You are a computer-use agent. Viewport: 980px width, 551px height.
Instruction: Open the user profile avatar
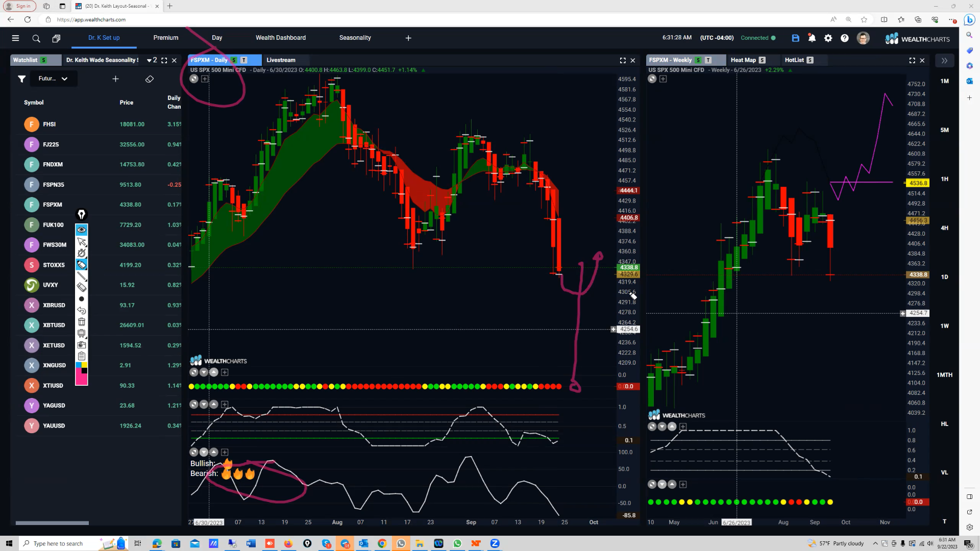point(863,38)
